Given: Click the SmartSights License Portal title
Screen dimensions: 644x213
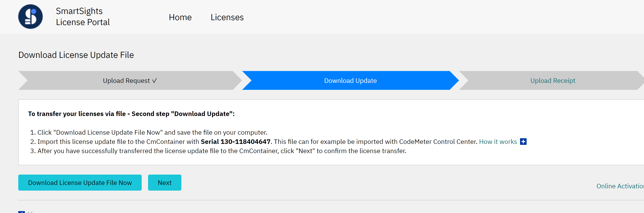Looking at the screenshot, I should click(x=83, y=17).
